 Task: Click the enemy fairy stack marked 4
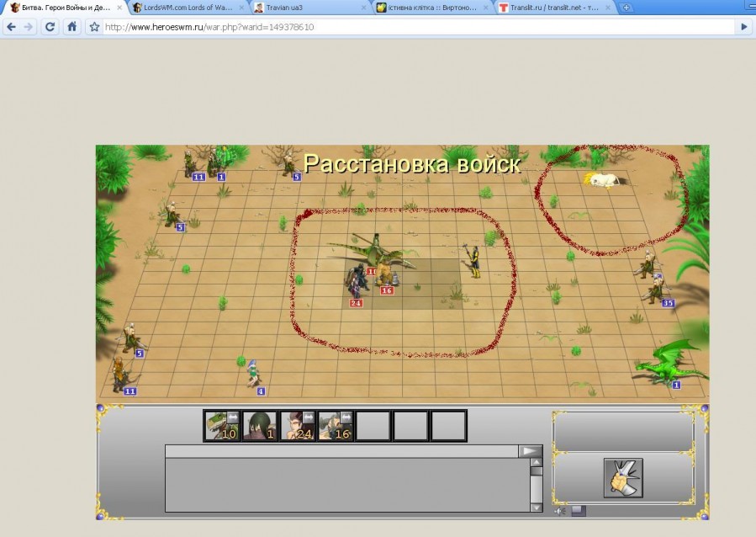pyautogui.click(x=254, y=375)
